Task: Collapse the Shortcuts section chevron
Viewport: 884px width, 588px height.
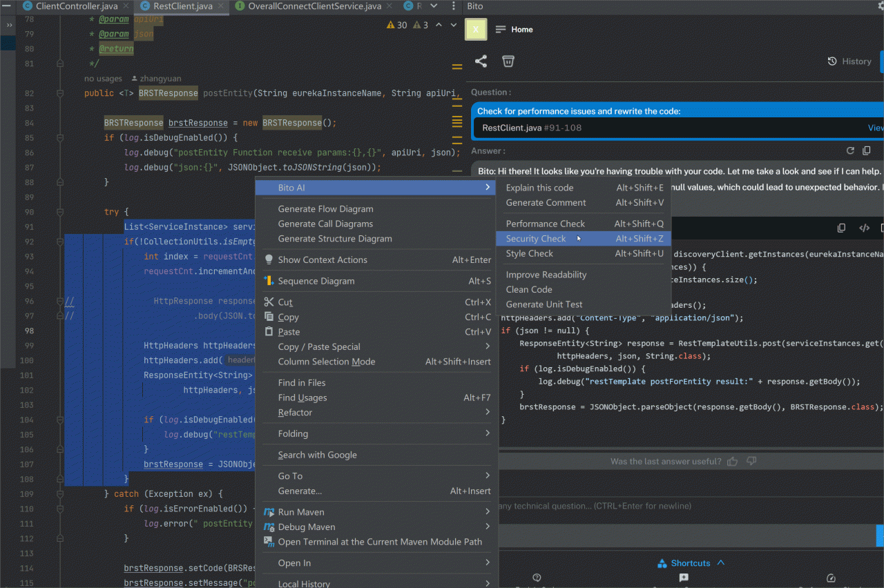Action: coord(721,563)
